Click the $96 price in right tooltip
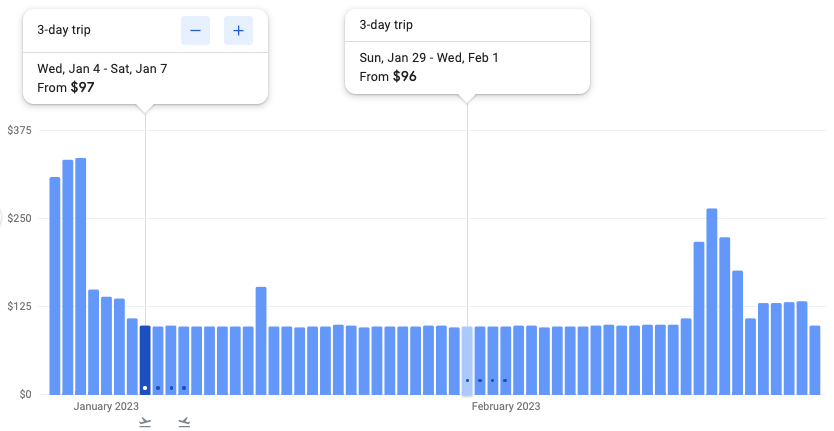834x431 pixels. click(404, 76)
